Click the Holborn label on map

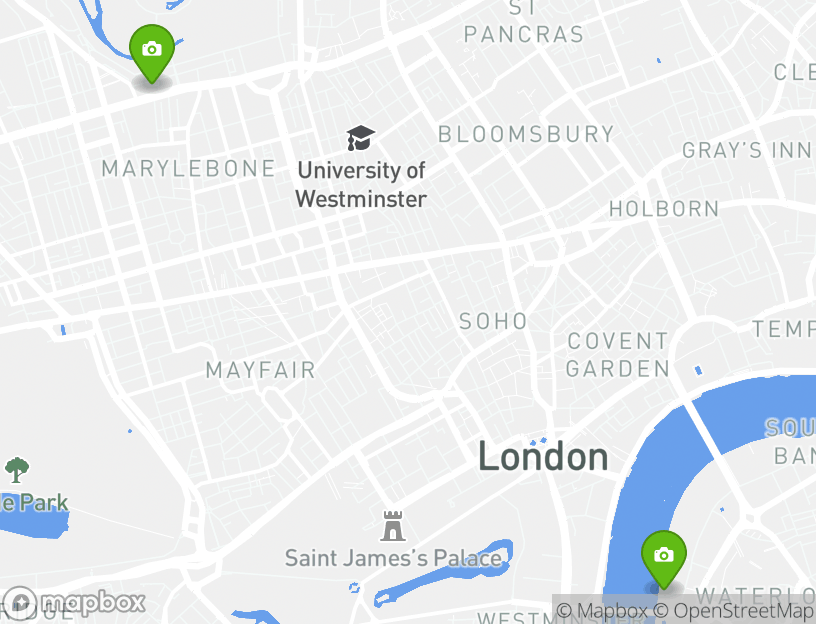(664, 209)
